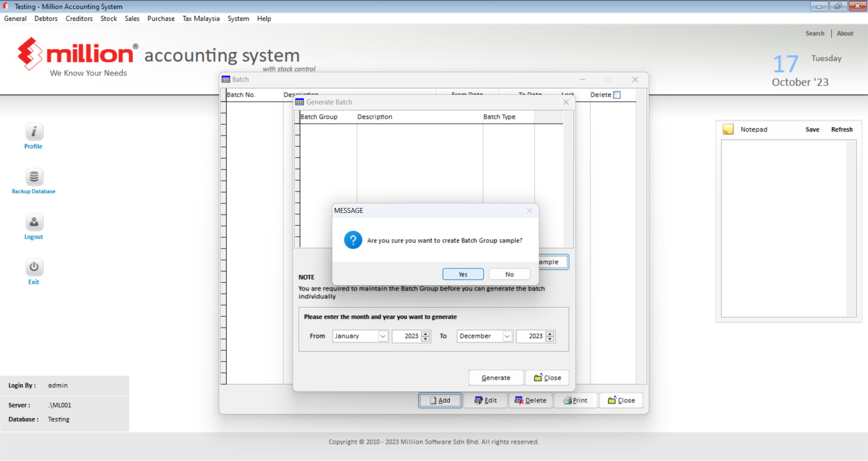The height and width of the screenshot is (461, 868).
Task: Click the Delete icon in the Batch window
Action: coord(530,400)
